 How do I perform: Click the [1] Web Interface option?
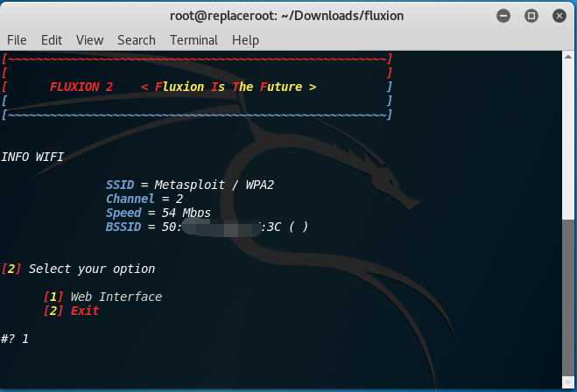click(x=102, y=297)
